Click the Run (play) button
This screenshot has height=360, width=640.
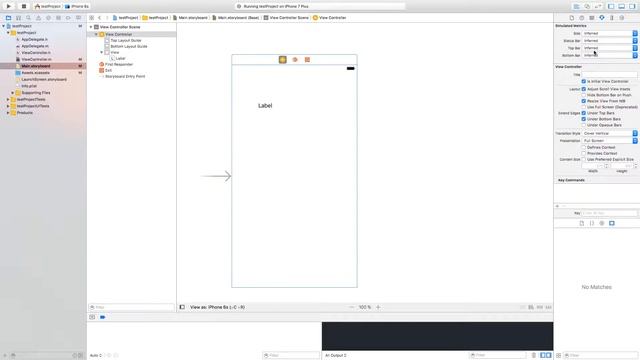click(9, 6)
